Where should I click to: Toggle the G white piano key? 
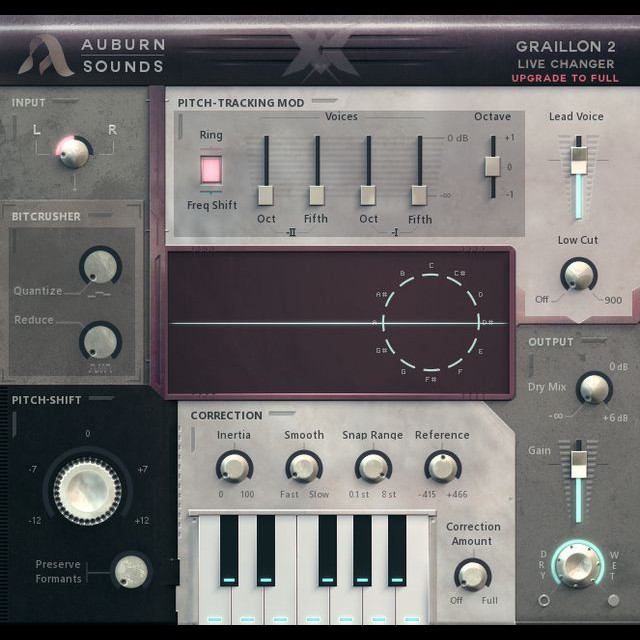tap(346, 600)
